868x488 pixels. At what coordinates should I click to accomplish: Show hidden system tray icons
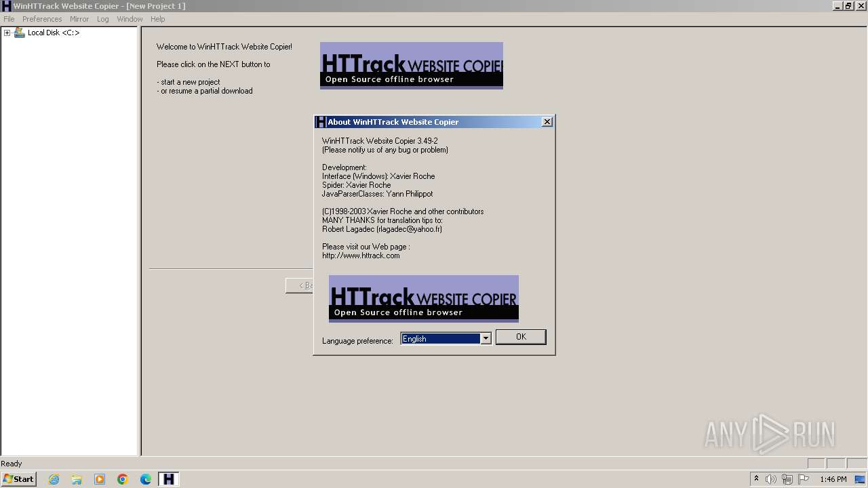pos(756,479)
